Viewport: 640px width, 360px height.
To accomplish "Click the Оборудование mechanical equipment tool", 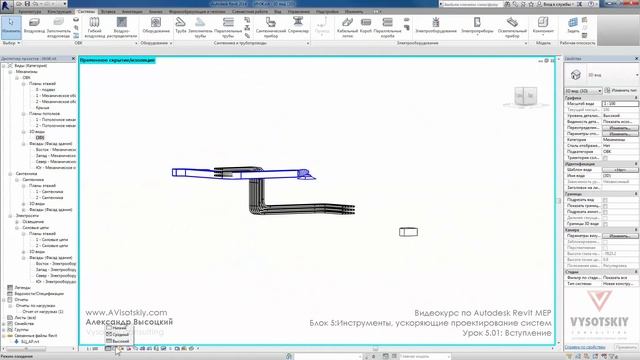I will pyautogui.click(x=156, y=26).
